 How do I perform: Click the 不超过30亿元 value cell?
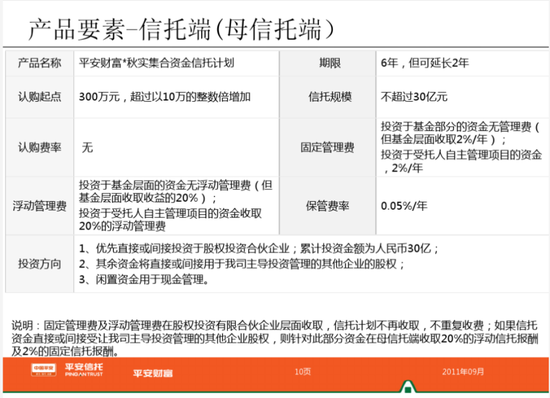pyautogui.click(x=463, y=97)
